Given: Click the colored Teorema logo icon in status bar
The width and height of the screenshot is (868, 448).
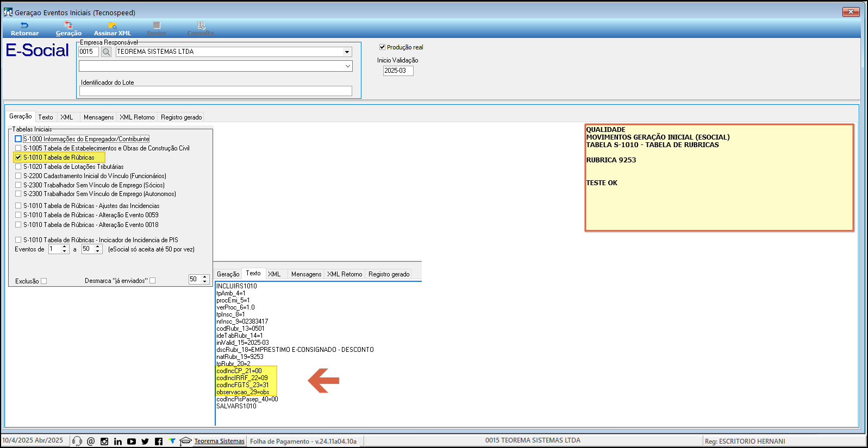Looking at the screenshot, I should 172,441.
